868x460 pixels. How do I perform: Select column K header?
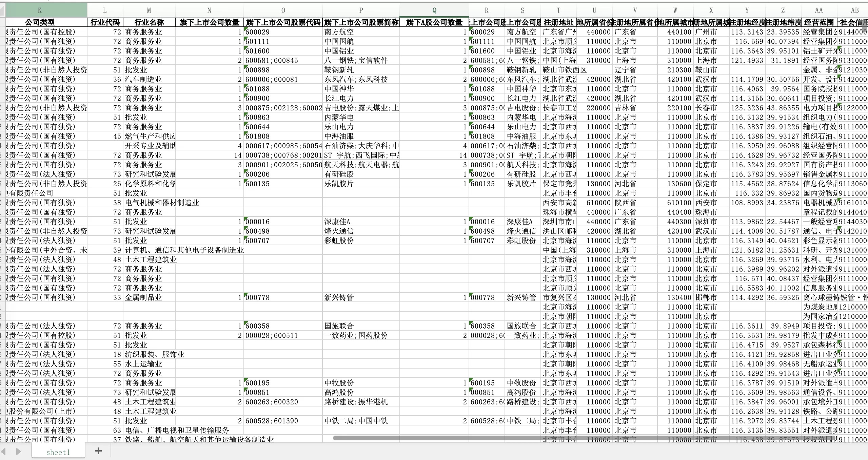[x=40, y=10]
